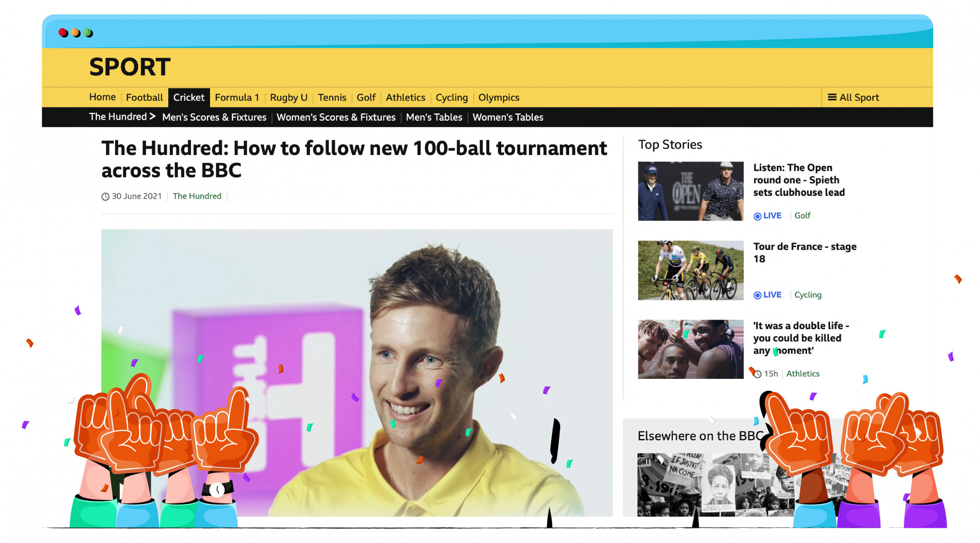Click the Golf tag under The Open story
This screenshot has width=980, height=543.
pyautogui.click(x=802, y=216)
